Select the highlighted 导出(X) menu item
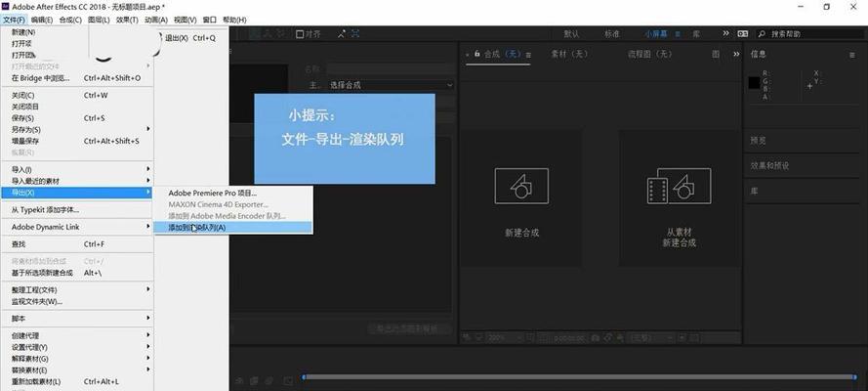 click(76, 193)
